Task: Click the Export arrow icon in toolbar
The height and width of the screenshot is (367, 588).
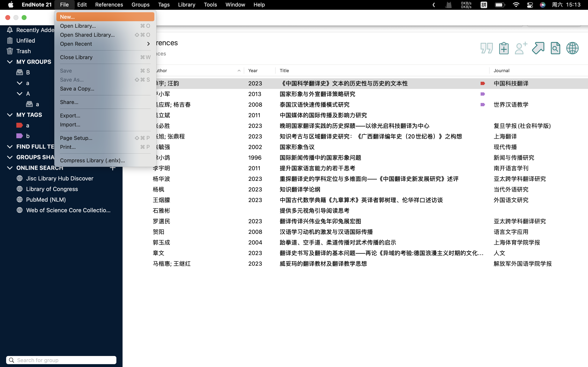Action: click(x=538, y=48)
